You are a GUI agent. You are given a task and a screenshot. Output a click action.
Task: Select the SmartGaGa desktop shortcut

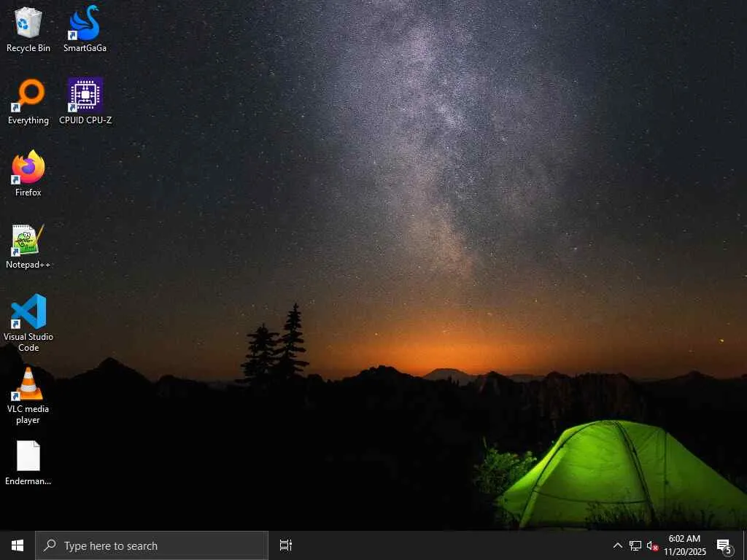(x=85, y=29)
